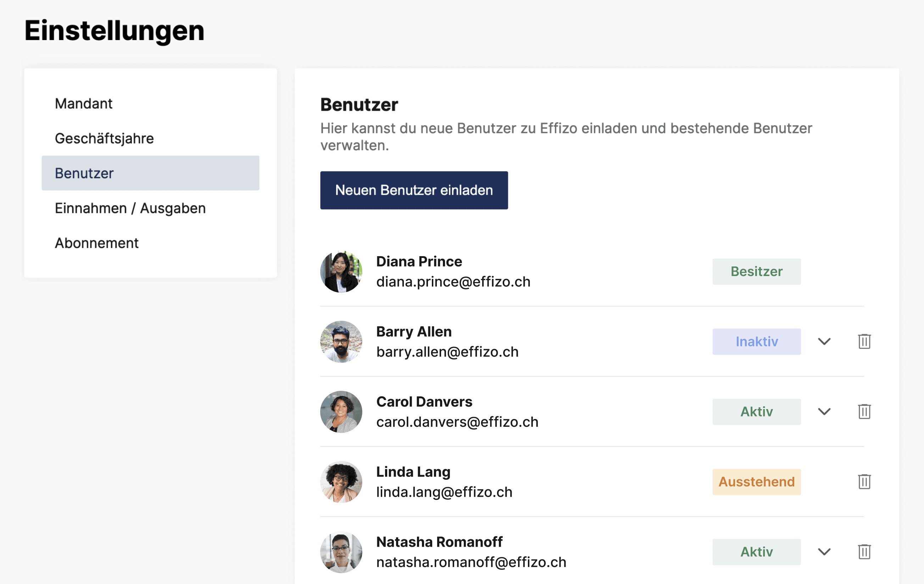
Task: Open Carol Danvers' chevron dropdown
Action: click(x=824, y=412)
